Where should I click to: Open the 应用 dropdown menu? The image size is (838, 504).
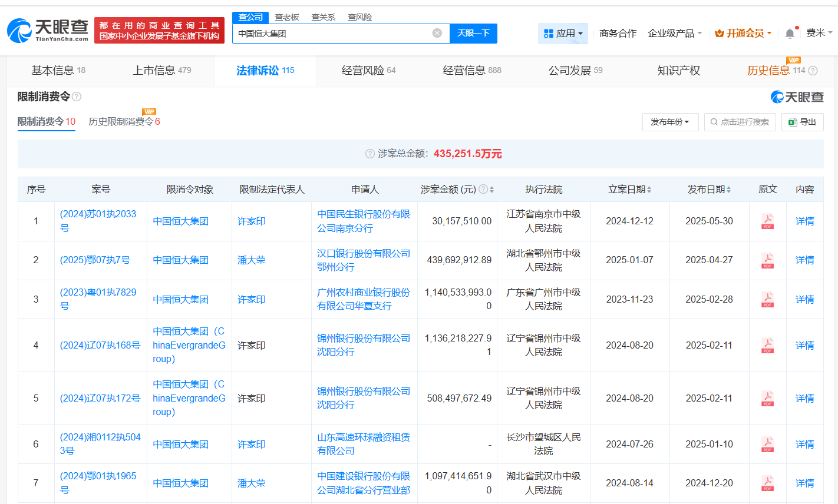pos(562,34)
